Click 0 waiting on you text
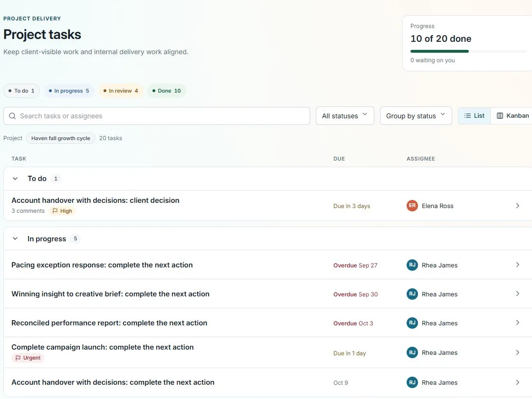Viewport: 532px width, 399px height. (x=433, y=60)
